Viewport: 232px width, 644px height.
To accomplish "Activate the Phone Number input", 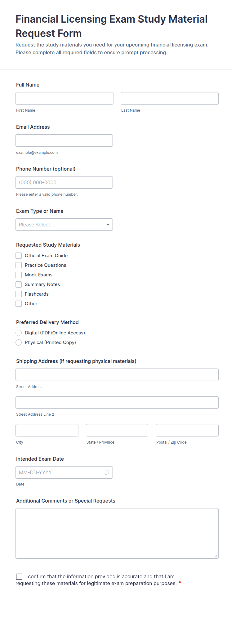I will coord(64,182).
